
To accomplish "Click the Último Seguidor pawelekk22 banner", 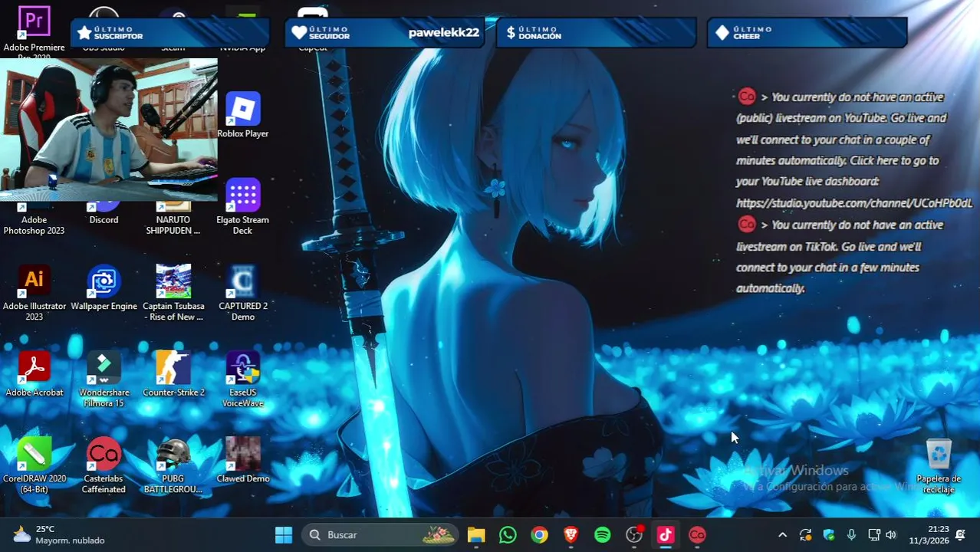I will coord(385,33).
